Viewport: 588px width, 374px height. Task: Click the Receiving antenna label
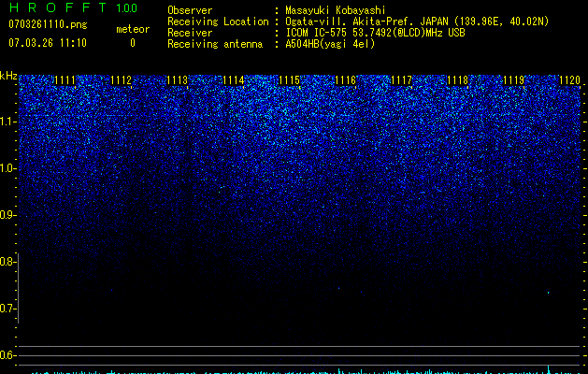[x=215, y=44]
